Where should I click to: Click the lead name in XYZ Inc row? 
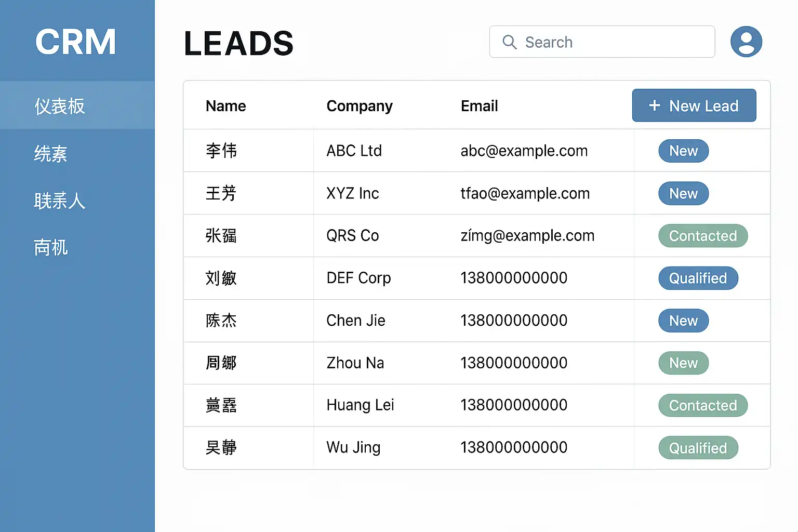point(221,193)
